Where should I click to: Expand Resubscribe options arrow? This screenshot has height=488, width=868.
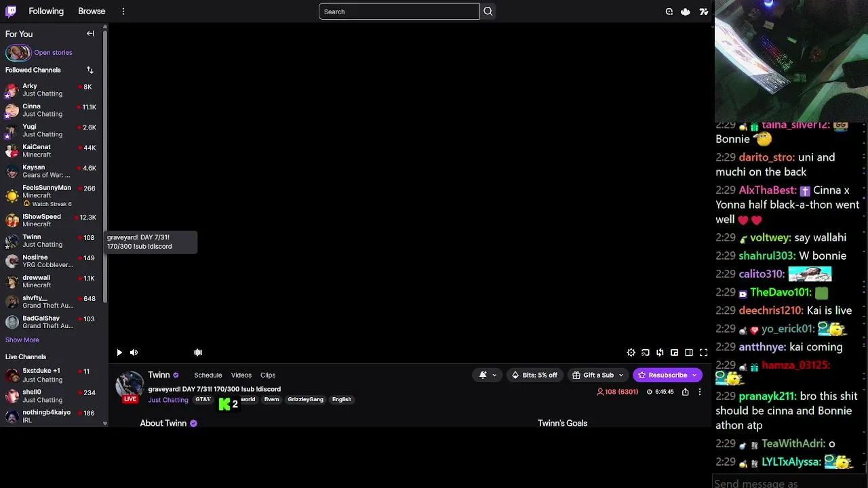pos(694,375)
